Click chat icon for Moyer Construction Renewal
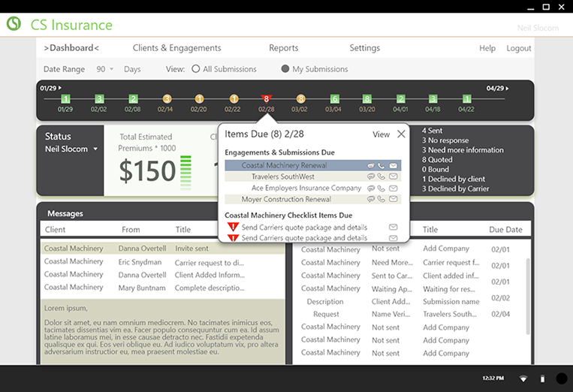Screen dimensions: 573x392 (x=371, y=200)
